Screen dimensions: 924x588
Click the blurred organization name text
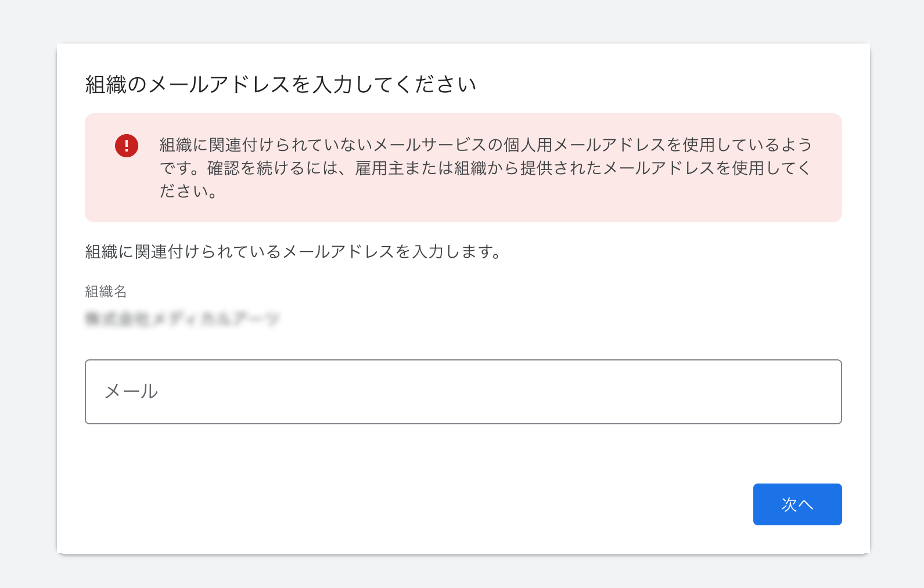click(182, 319)
